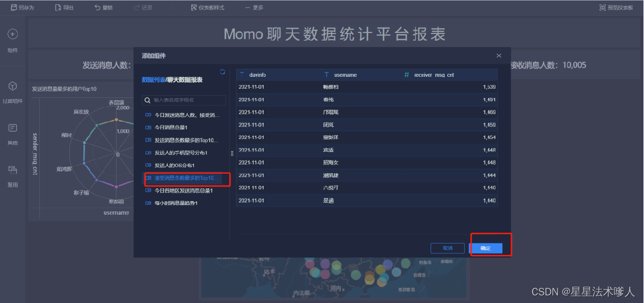Click the 复用 icon in the sidebar
This screenshot has height=303, width=644.
pyautogui.click(x=13, y=169)
